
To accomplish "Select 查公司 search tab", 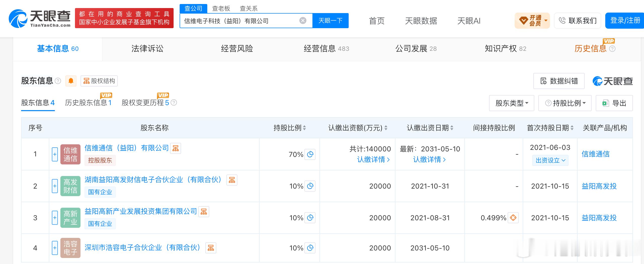I will pyautogui.click(x=193, y=9).
